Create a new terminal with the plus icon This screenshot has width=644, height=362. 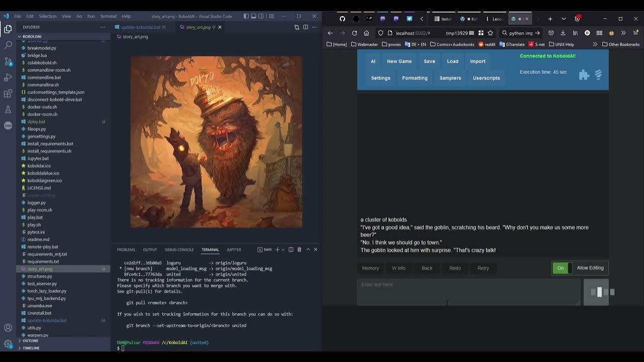[277, 249]
